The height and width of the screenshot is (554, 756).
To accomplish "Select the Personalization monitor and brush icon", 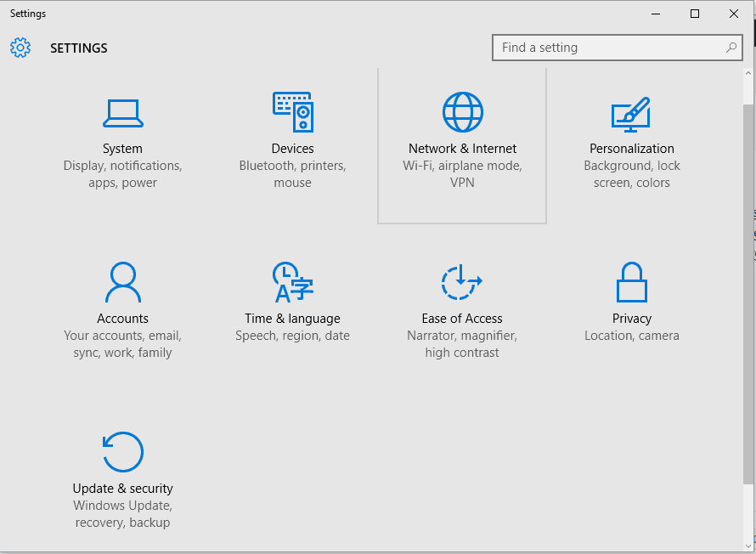I will (631, 114).
